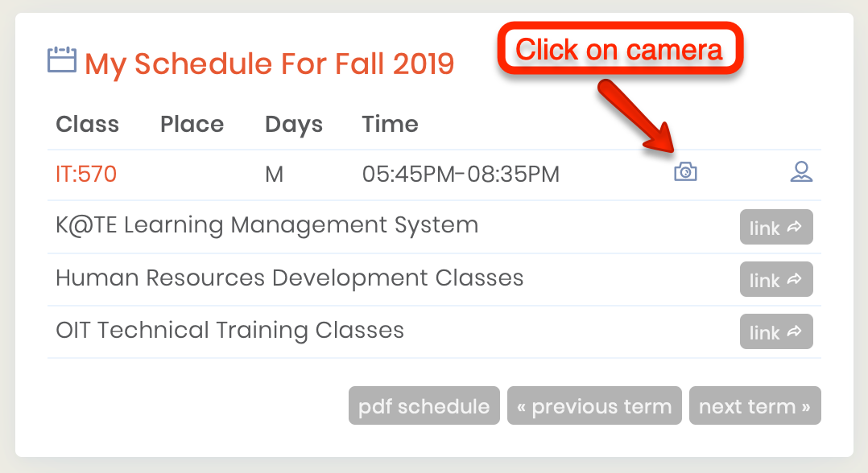The height and width of the screenshot is (473, 868).
Task: Go to the previous term
Action: click(x=594, y=406)
